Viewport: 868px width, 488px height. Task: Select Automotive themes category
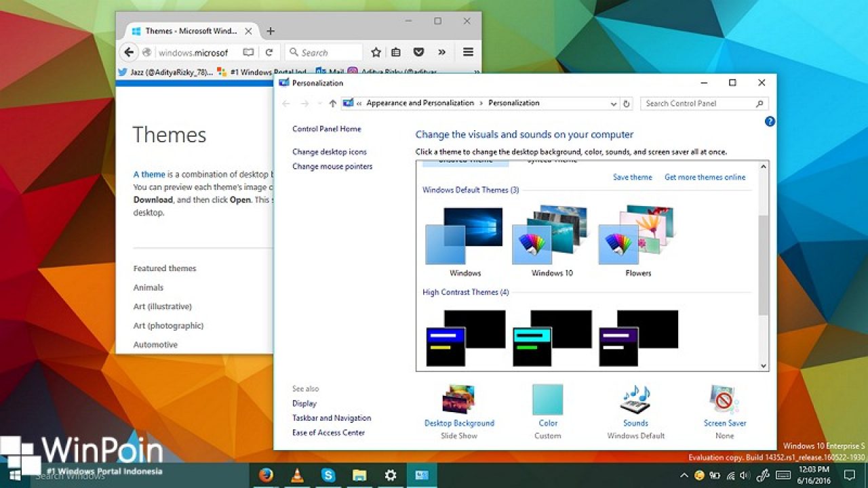point(155,344)
